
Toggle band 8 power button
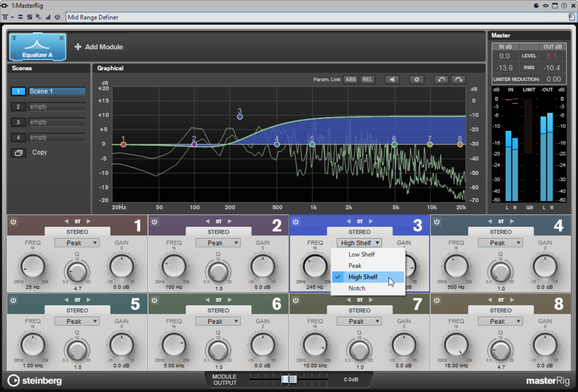(437, 301)
